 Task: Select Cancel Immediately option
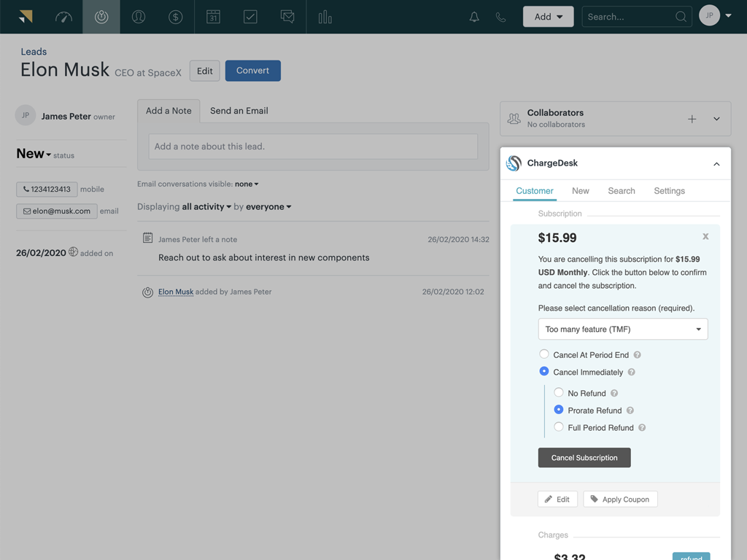(x=543, y=371)
